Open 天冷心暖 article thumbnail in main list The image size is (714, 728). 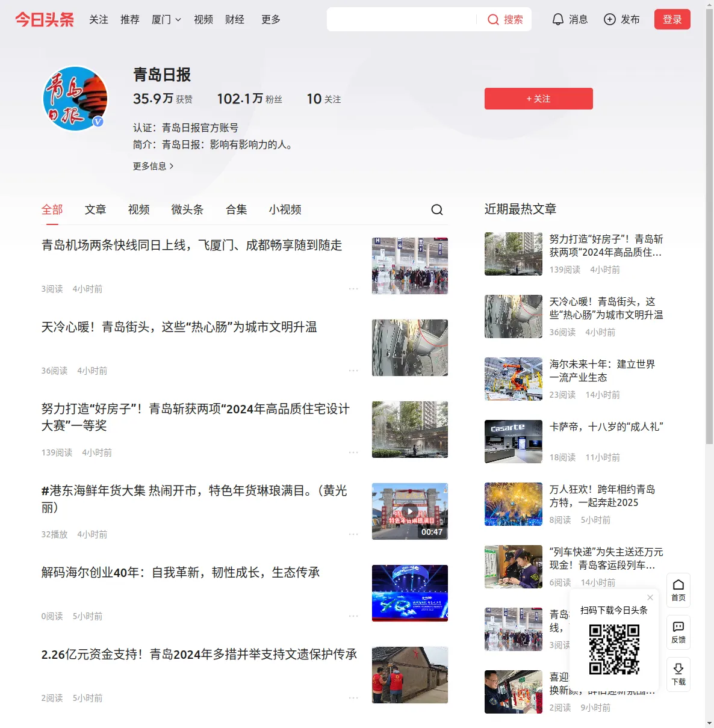tap(410, 348)
